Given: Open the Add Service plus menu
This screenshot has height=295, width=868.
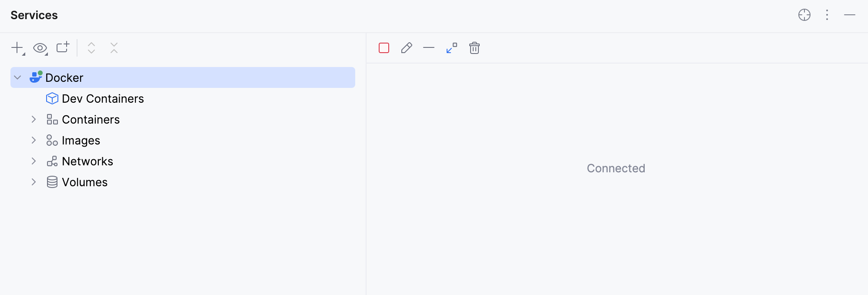Looking at the screenshot, I should (17, 48).
